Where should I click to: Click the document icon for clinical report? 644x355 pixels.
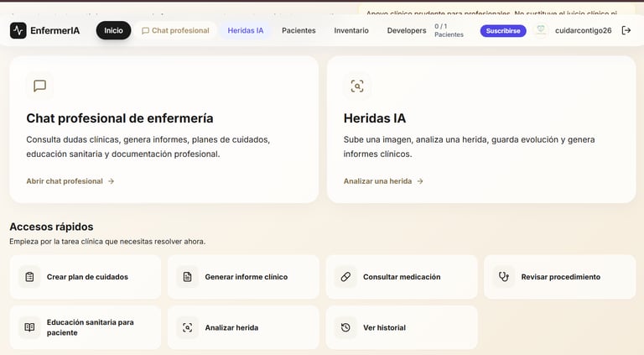tap(187, 277)
